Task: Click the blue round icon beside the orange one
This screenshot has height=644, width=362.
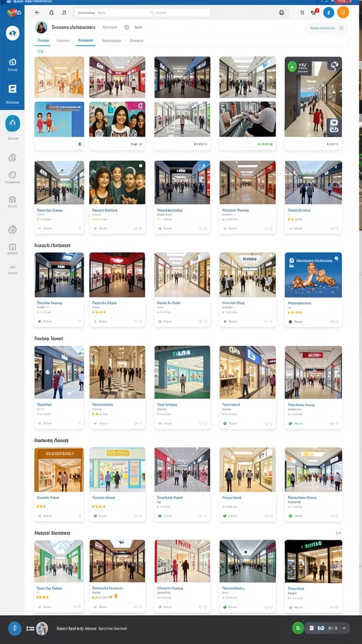Action: point(329,13)
